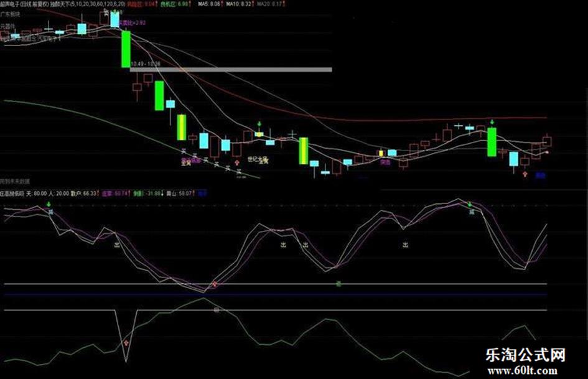The image size is (588, 379).
Task: Click the 世纪大底 annotation text
Action: coord(258,159)
